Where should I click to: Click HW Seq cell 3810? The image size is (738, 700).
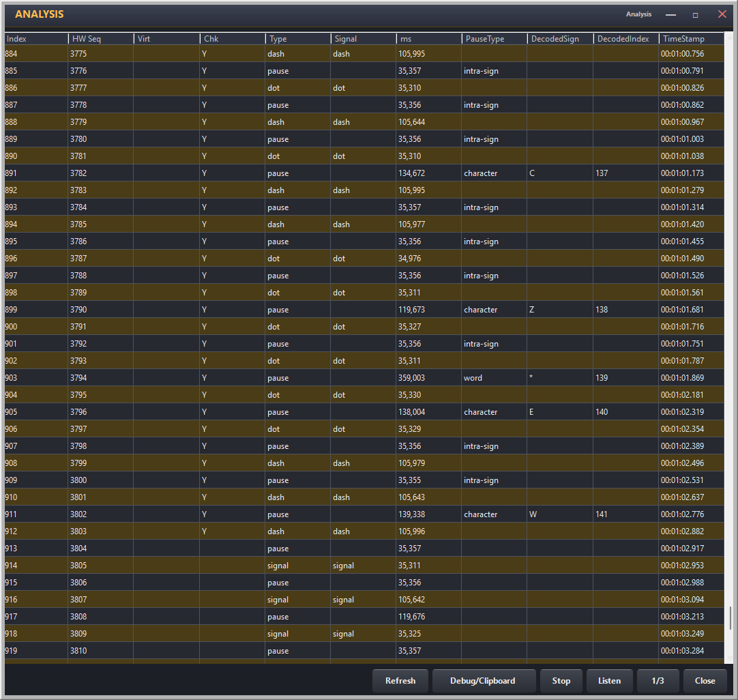pyautogui.click(x=101, y=651)
